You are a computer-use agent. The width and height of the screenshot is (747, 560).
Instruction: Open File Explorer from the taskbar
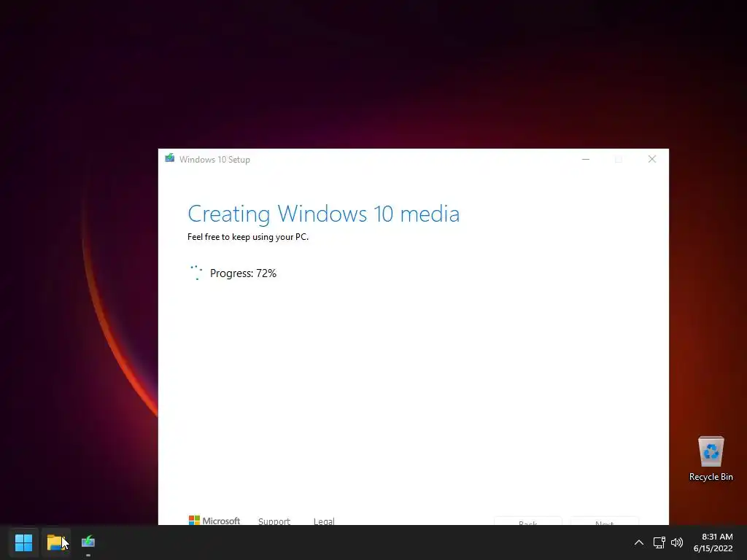pos(55,542)
